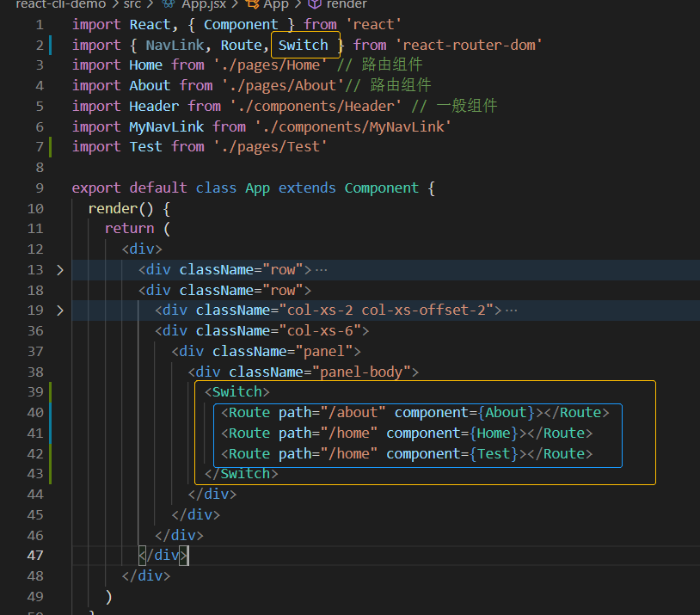Click 一般组件 comment on line 5
Viewport: 700px width, 615px height.
(x=467, y=107)
